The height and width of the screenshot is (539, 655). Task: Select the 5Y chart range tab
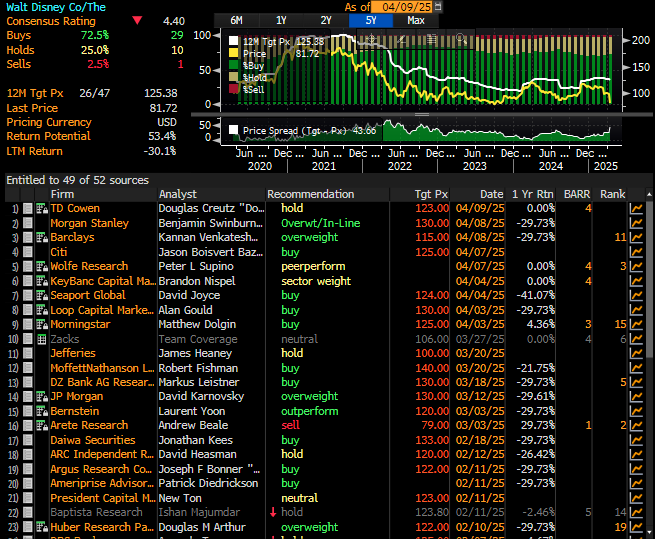click(x=371, y=20)
